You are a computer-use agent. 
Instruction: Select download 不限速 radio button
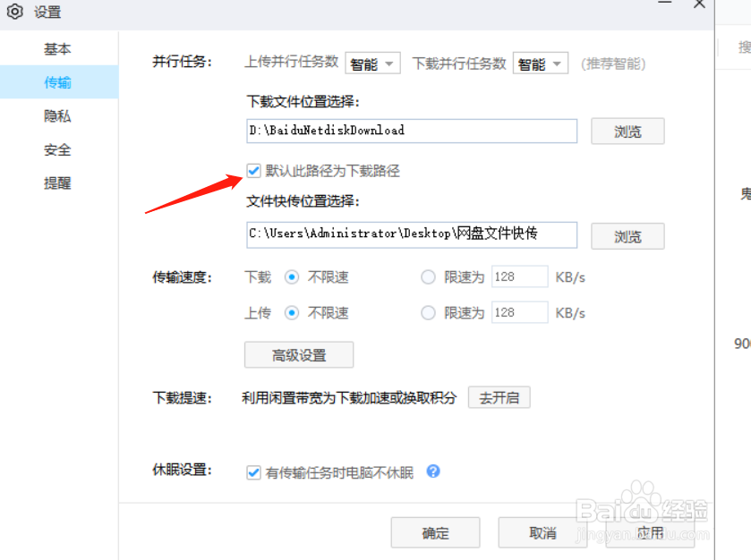point(292,277)
